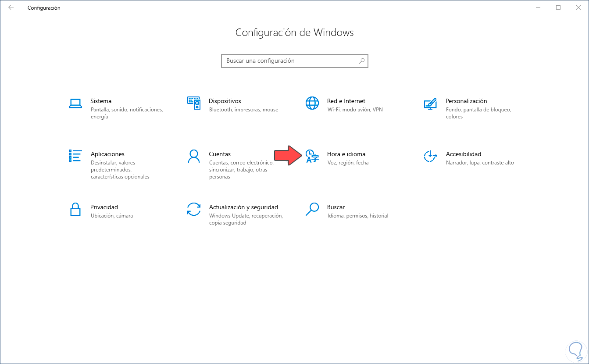Open the Accesibilidad title
This screenshot has height=364, width=589.
[x=464, y=154]
